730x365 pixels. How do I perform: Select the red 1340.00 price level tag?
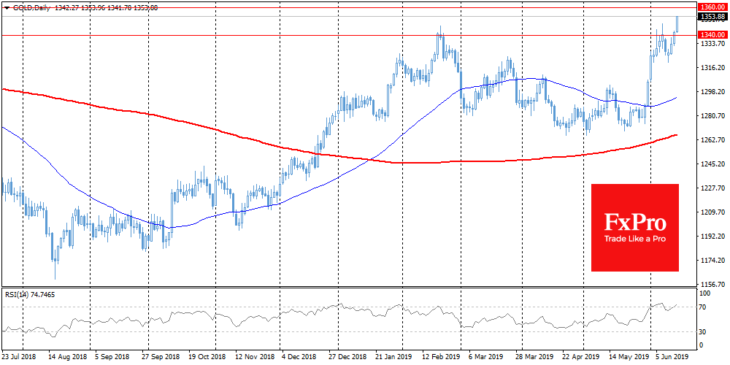coord(712,34)
